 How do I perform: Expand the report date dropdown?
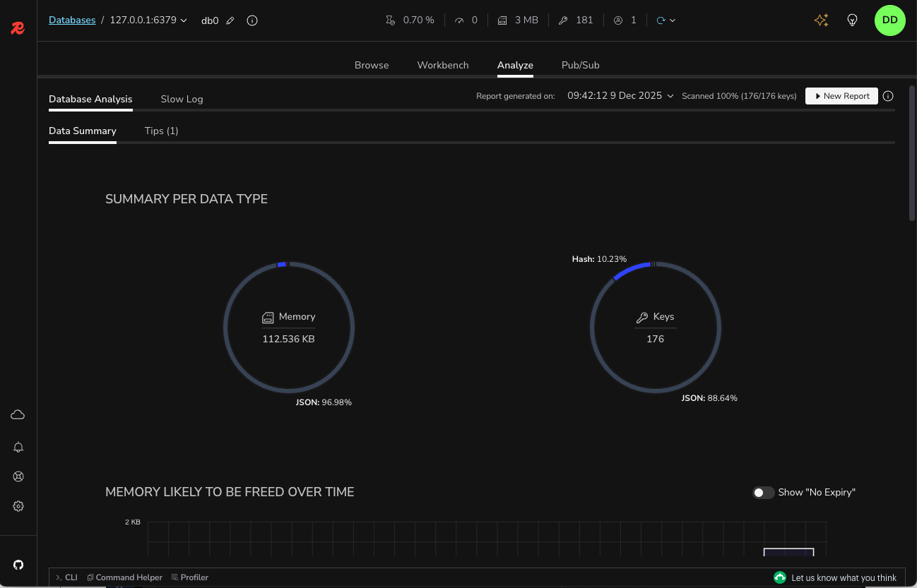pyautogui.click(x=670, y=96)
